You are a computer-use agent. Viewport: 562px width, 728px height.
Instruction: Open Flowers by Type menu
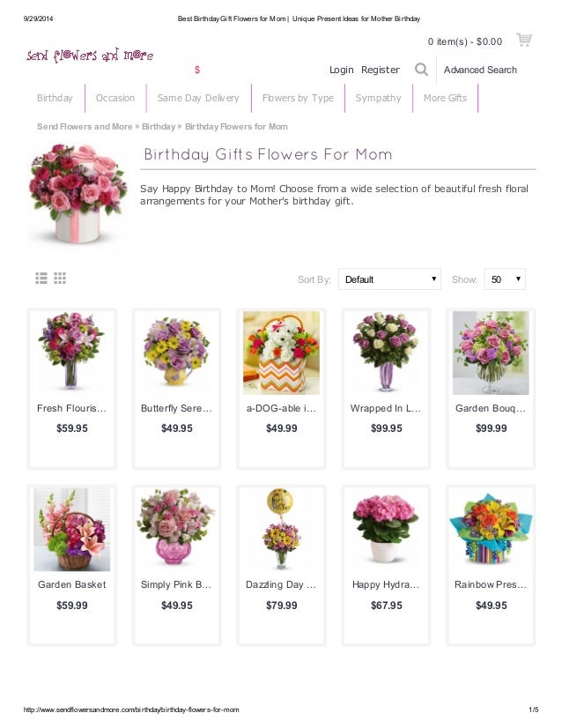(298, 98)
